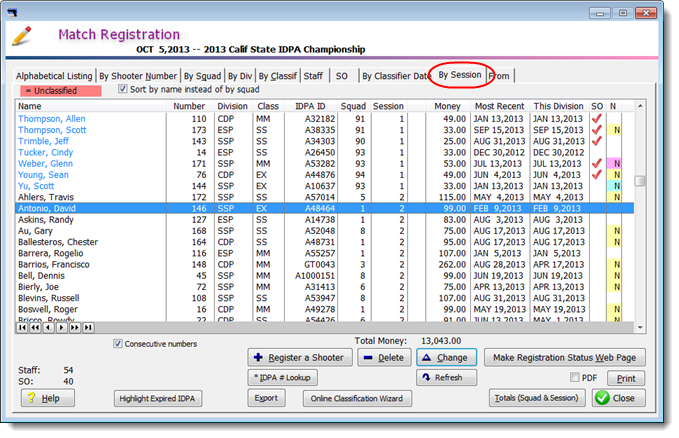Viewport: 679px width, 438px height.
Task: Select the Staff tab
Action: pyautogui.click(x=313, y=76)
